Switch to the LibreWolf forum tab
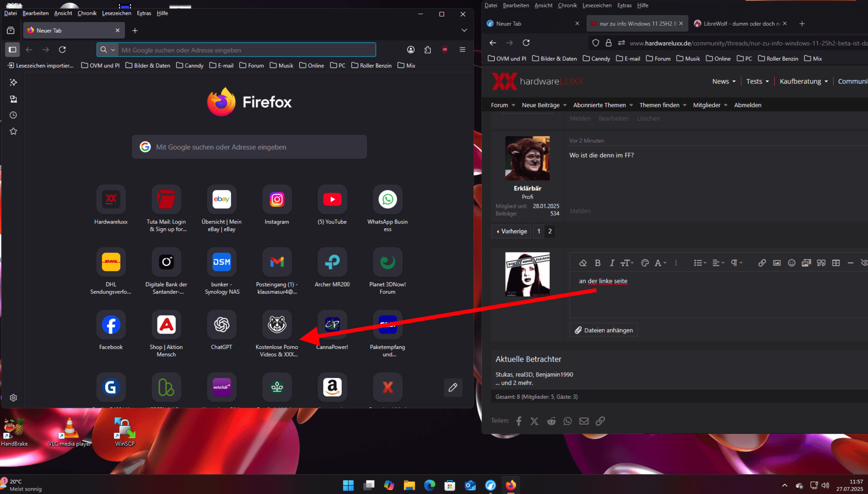868x494 pixels. click(740, 24)
